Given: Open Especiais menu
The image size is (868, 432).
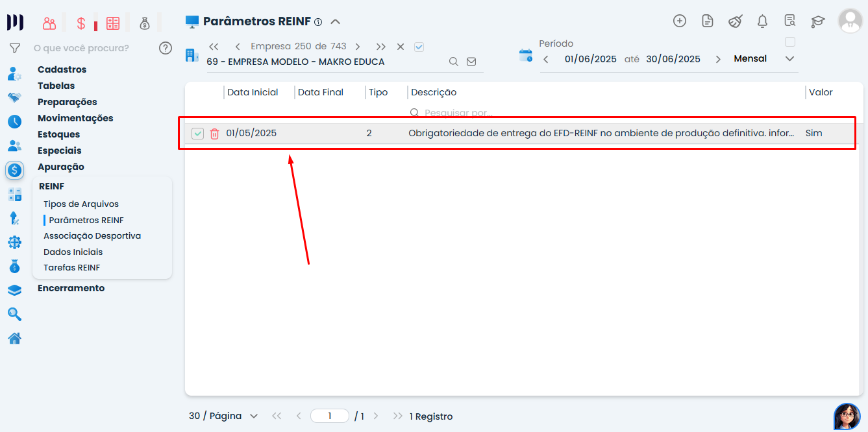Looking at the screenshot, I should click(60, 150).
